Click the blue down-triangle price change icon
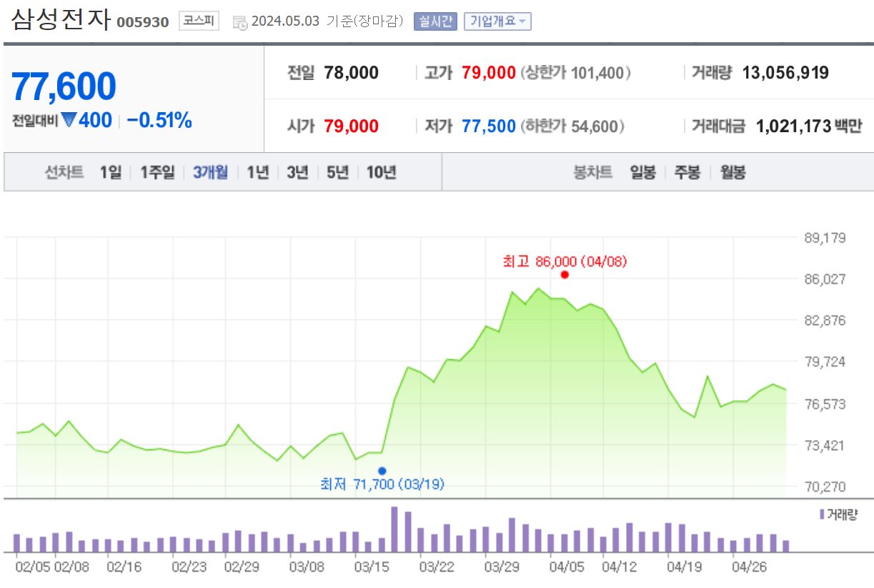The width and height of the screenshot is (874, 588). coord(69,121)
